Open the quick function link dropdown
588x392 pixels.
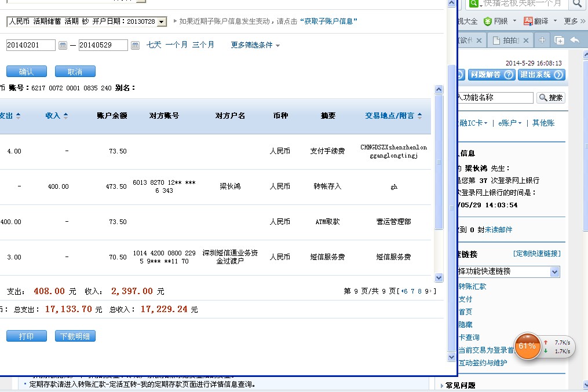(x=554, y=272)
